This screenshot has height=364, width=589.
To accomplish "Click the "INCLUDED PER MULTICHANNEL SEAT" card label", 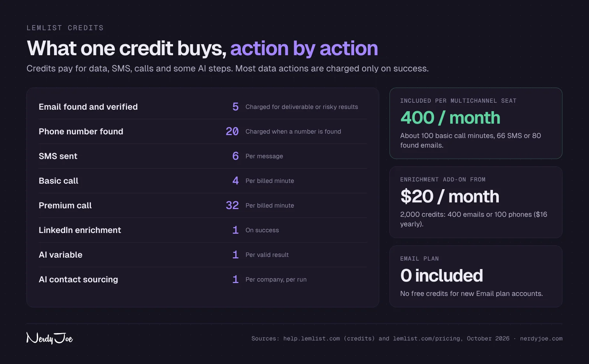I will point(458,101).
